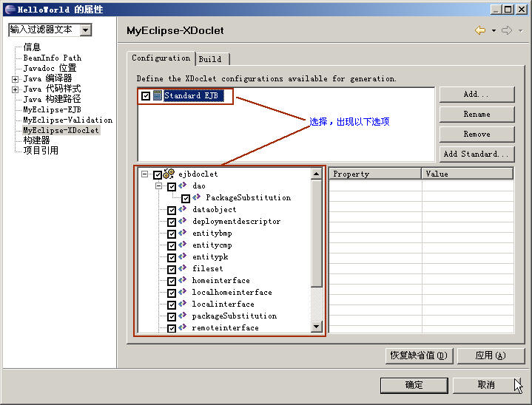Image resolution: width=532 pixels, height=405 pixels.
Task: Disable the deploymentdescriptor checkbox
Action: coord(172,222)
